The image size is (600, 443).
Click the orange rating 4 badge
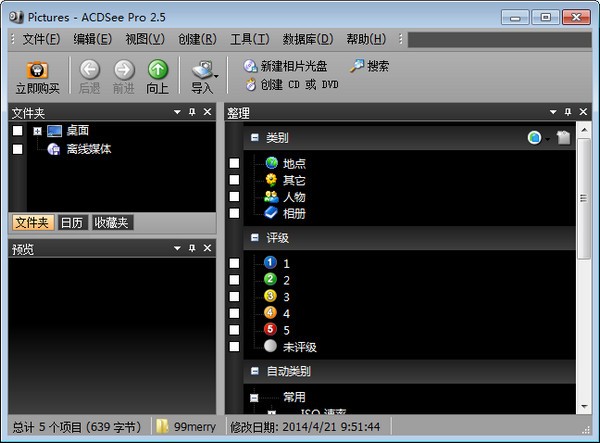270,313
